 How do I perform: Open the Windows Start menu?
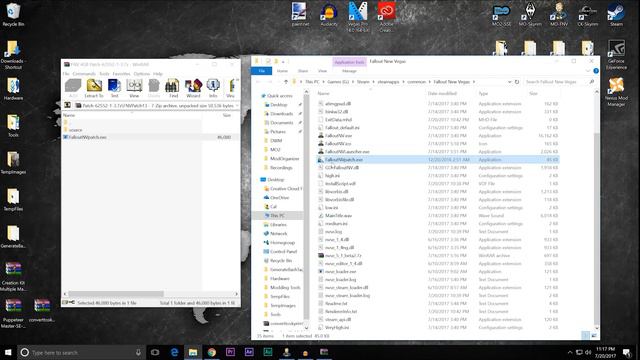(x=8, y=352)
